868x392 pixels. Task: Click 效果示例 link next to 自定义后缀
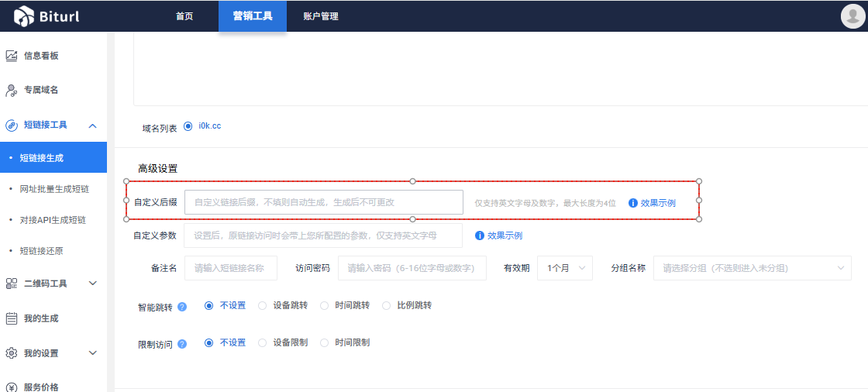(657, 203)
